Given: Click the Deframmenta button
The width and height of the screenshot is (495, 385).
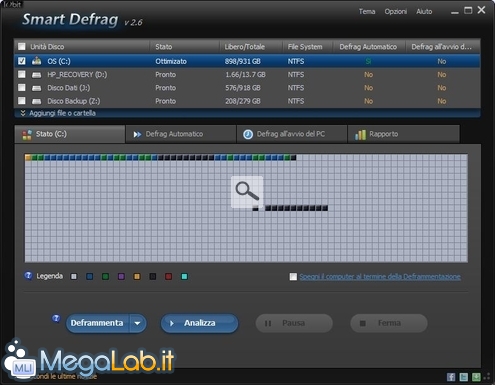Looking at the screenshot, I should click(98, 323).
